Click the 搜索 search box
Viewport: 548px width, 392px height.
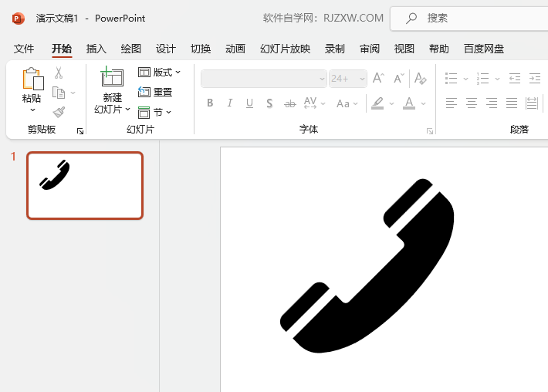click(469, 19)
